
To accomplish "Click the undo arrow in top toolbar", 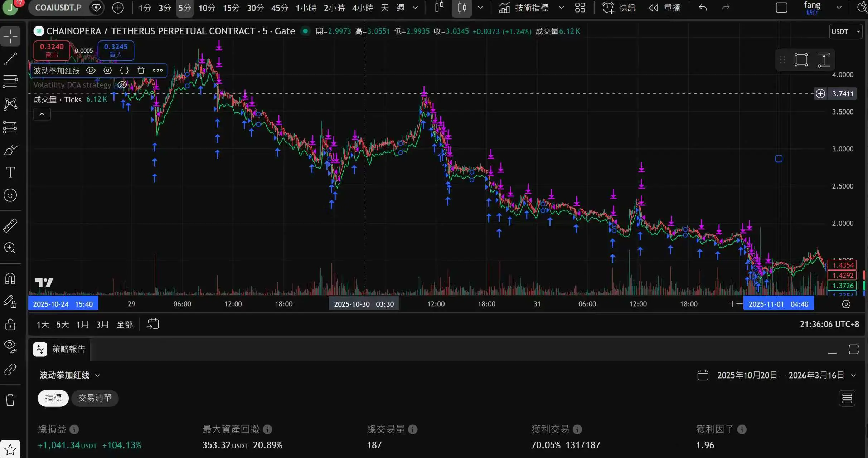I will point(703,8).
